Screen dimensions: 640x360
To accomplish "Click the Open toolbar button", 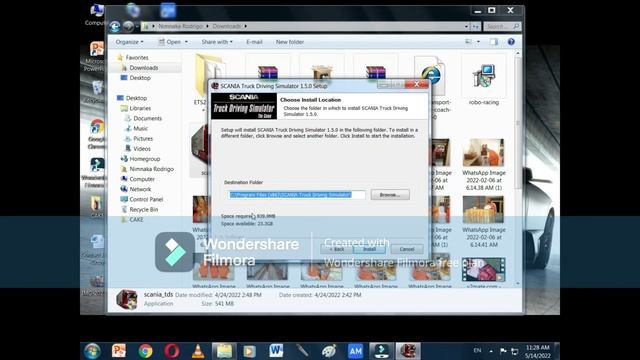I will click(173, 42).
